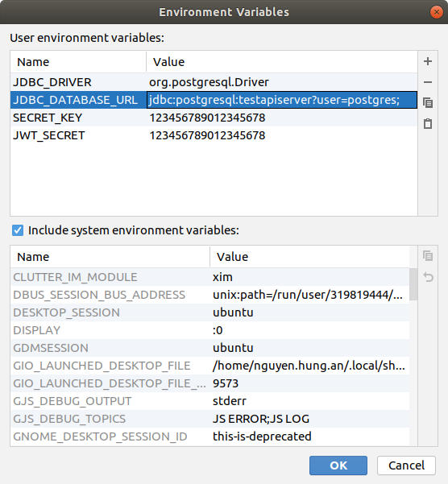Edit the JDBC_DATABASE_URL value field
448x484 pixels.
coord(282,100)
